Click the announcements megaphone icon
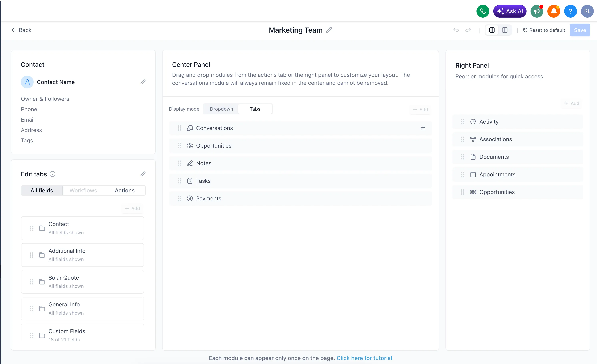 pyautogui.click(x=537, y=11)
